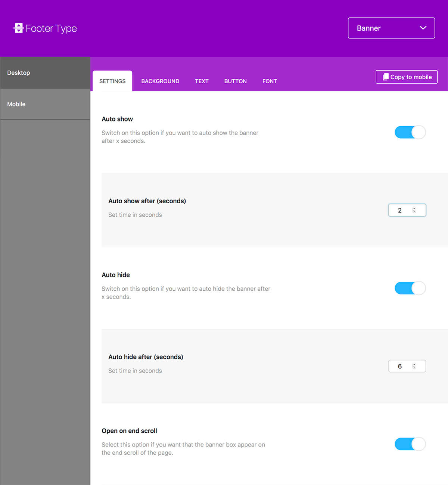Open the Banner footer type dropdown

point(391,28)
